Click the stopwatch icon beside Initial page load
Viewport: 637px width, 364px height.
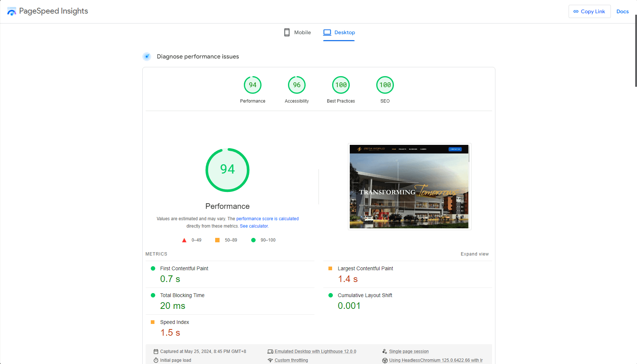(x=156, y=360)
